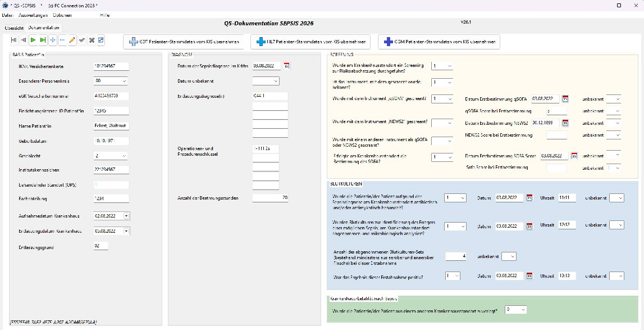Screen dimensions: 644x330
Task: Open Entlassungsdatum Krankenhaus date picker dropdown
Action: [x=126, y=231]
